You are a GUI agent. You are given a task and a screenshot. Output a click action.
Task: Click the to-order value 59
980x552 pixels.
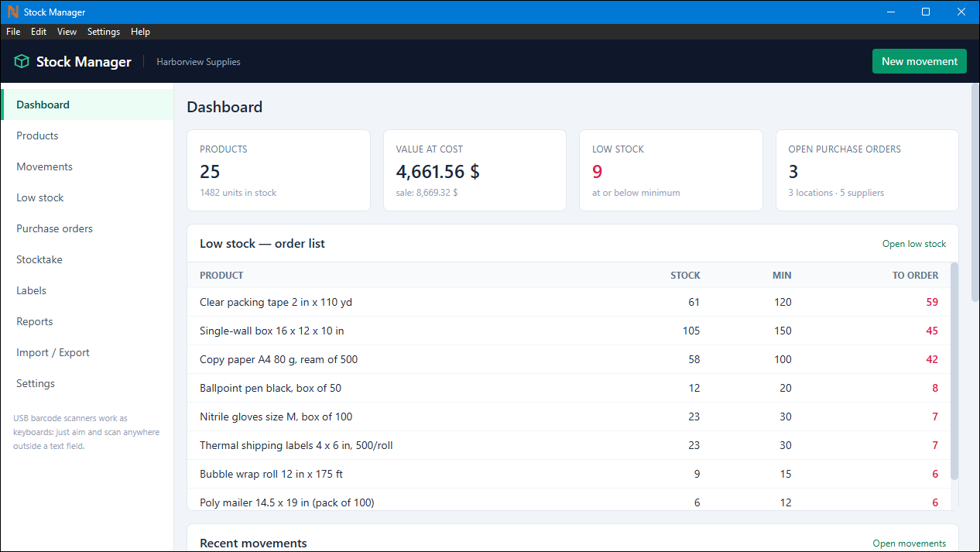click(x=932, y=302)
